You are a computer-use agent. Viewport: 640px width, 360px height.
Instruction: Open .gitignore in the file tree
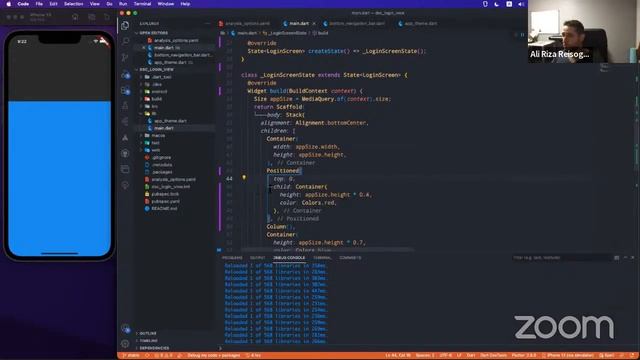coord(161,158)
